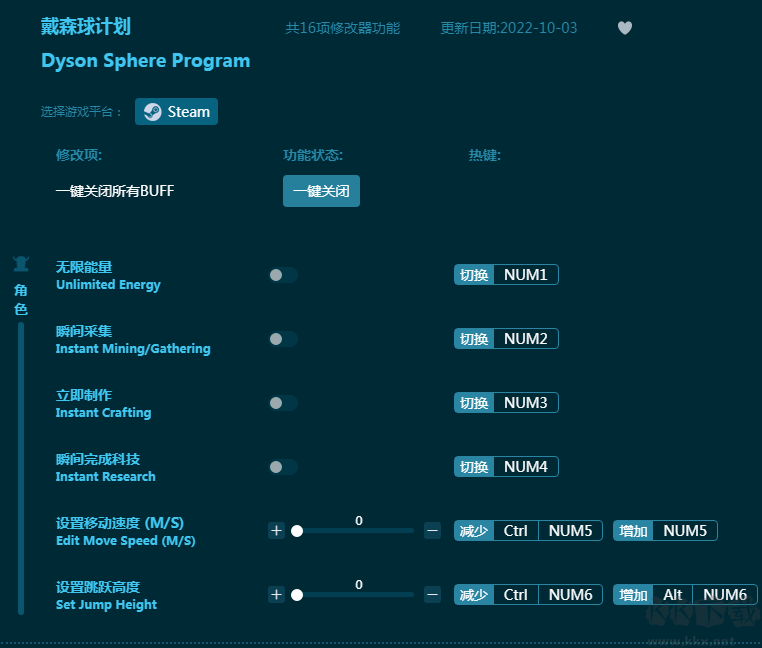Click minus icon for Set Jump Height
Viewport: 762px width, 648px height.
432,595
